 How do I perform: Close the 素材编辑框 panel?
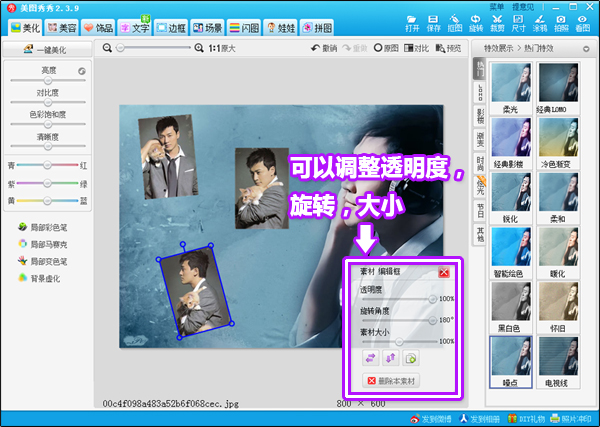[x=444, y=272]
